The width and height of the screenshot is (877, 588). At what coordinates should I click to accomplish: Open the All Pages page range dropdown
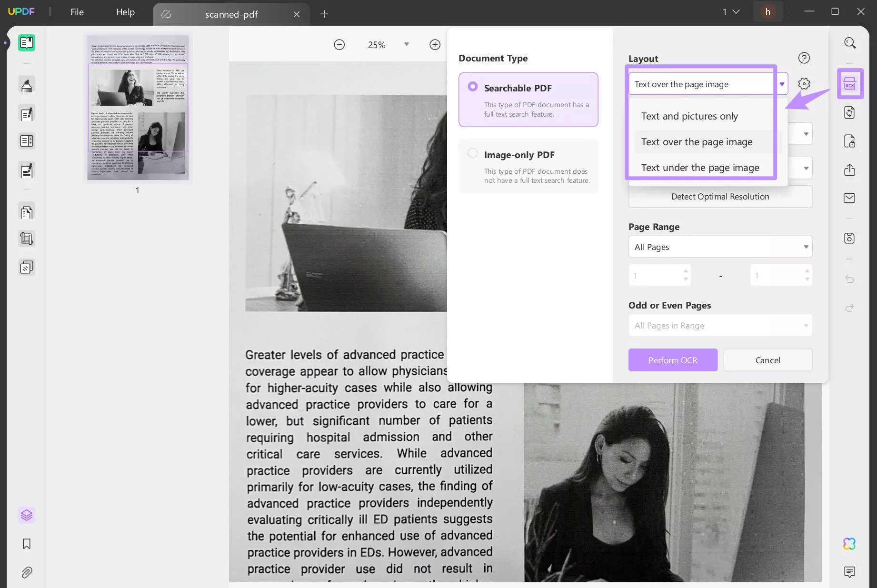(x=720, y=247)
